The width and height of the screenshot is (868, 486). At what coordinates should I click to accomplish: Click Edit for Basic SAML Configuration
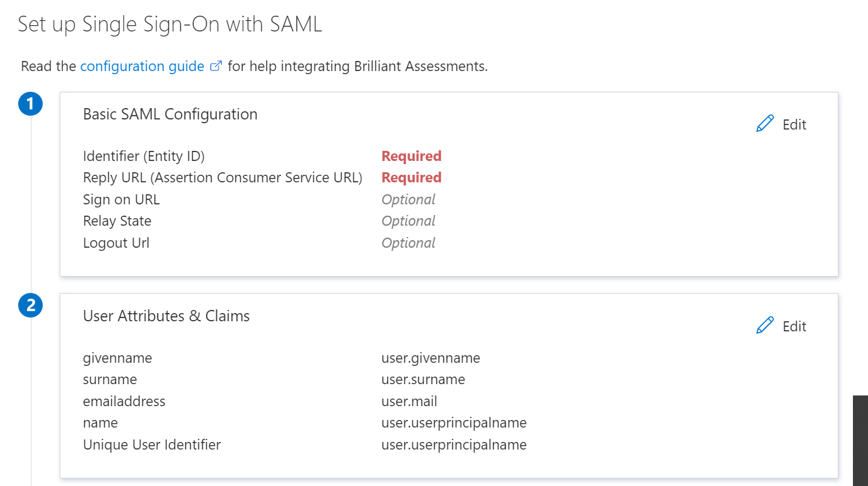coord(794,124)
